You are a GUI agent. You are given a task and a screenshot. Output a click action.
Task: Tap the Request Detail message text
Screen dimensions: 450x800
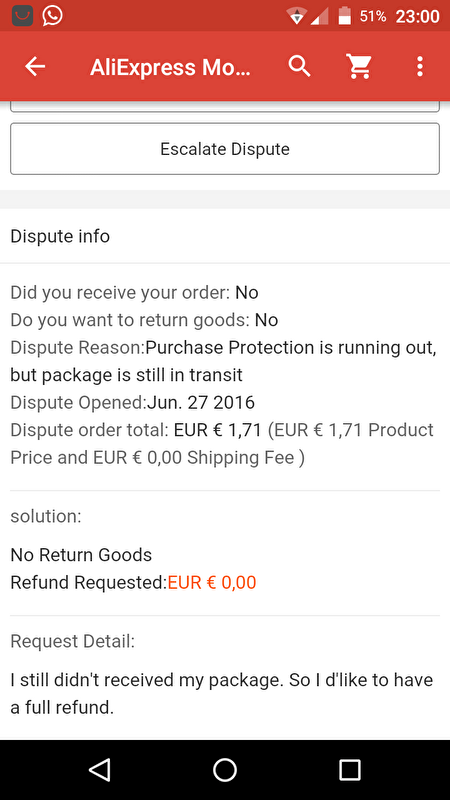[221, 694]
